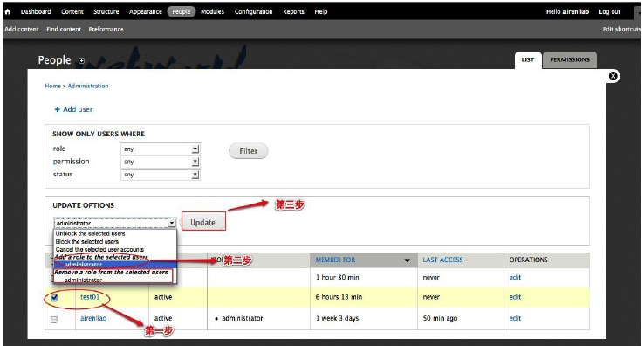Viewport: 644px width, 346px height.
Task: Click the Update button
Action: (x=203, y=223)
